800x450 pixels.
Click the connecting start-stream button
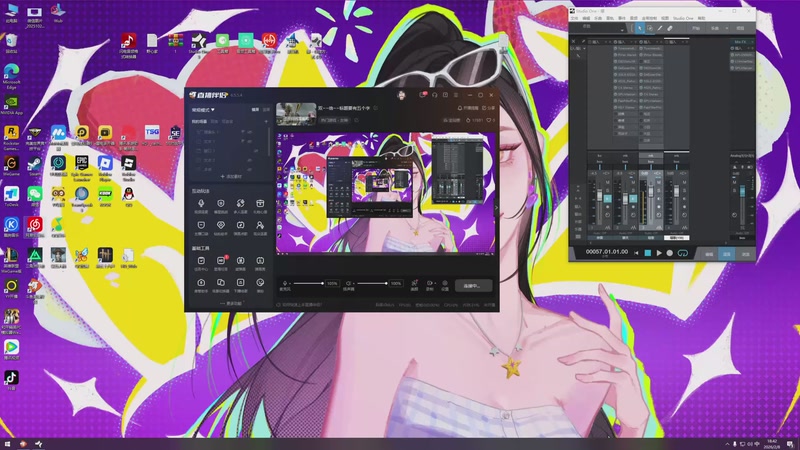[473, 286]
